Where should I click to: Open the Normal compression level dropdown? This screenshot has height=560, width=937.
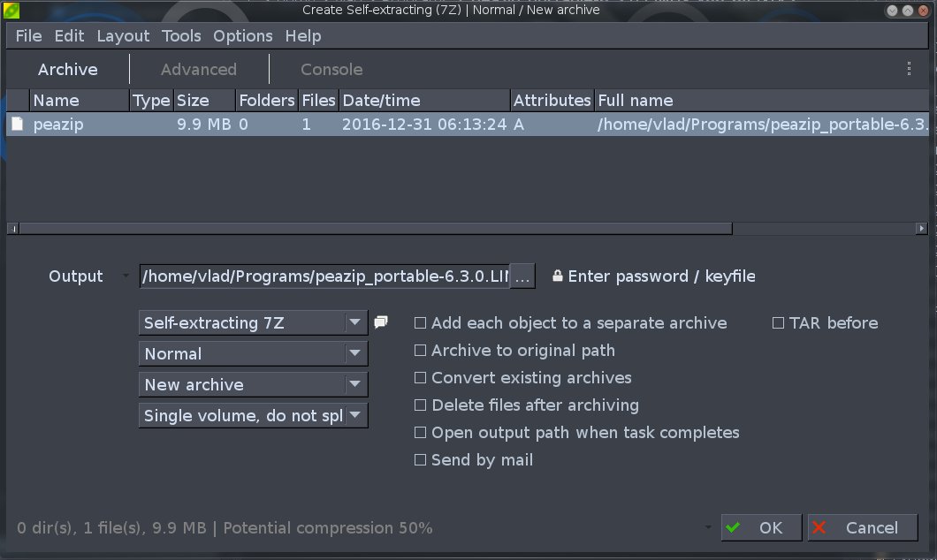[x=355, y=353]
